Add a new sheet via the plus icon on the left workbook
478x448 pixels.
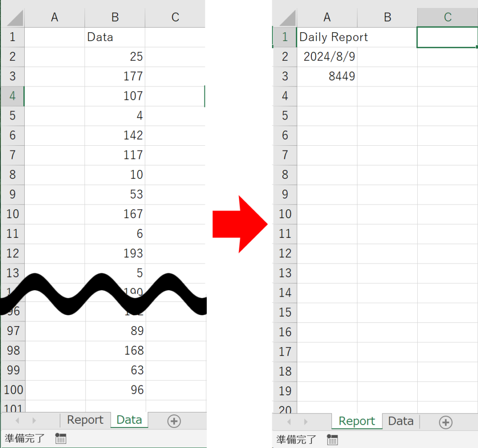coord(174,421)
